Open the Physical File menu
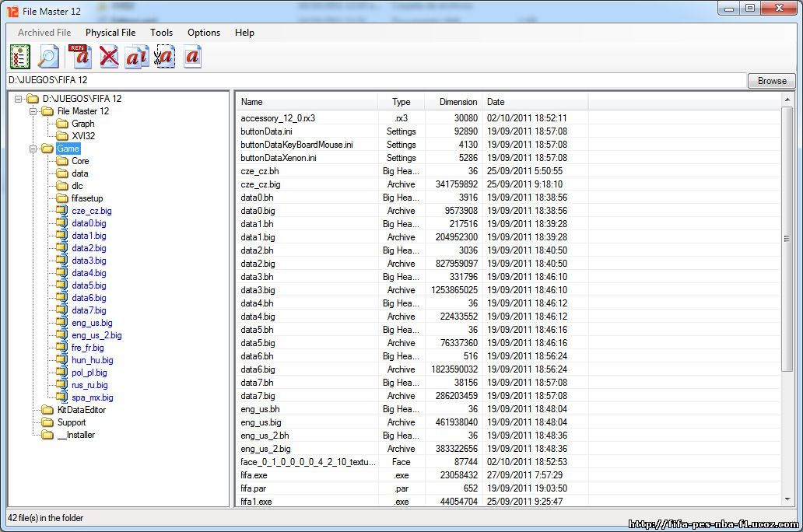This screenshot has height=532, width=803. [x=110, y=32]
